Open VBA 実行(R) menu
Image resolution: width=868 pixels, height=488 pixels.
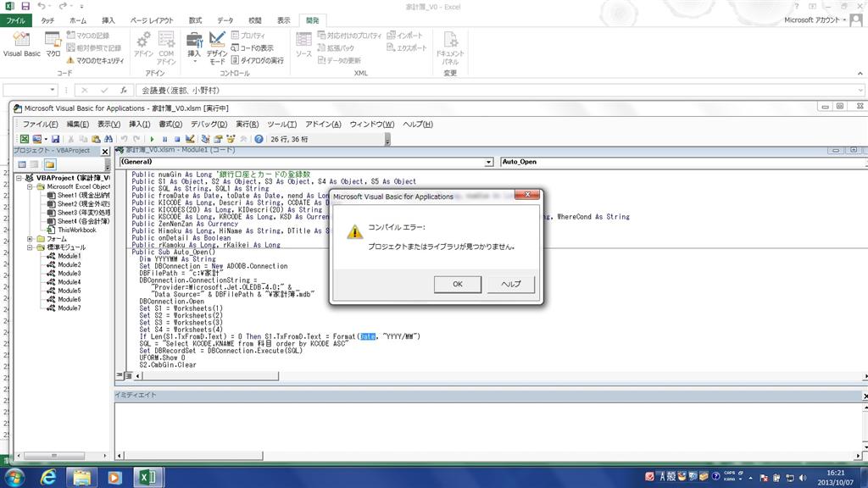[247, 125]
